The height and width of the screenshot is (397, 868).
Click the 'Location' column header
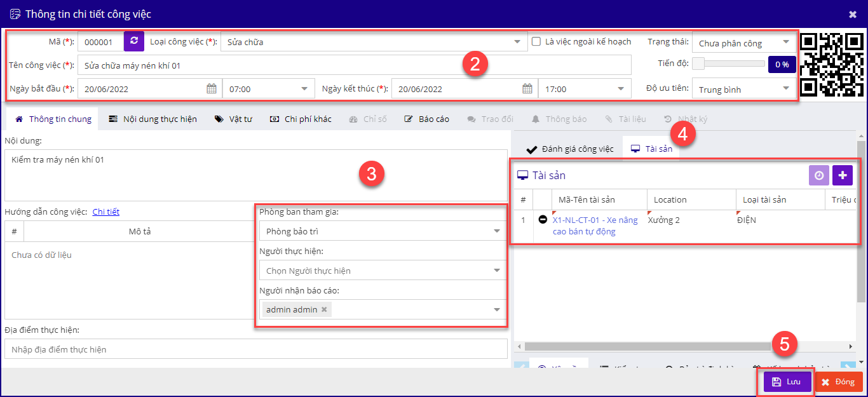tap(691, 199)
